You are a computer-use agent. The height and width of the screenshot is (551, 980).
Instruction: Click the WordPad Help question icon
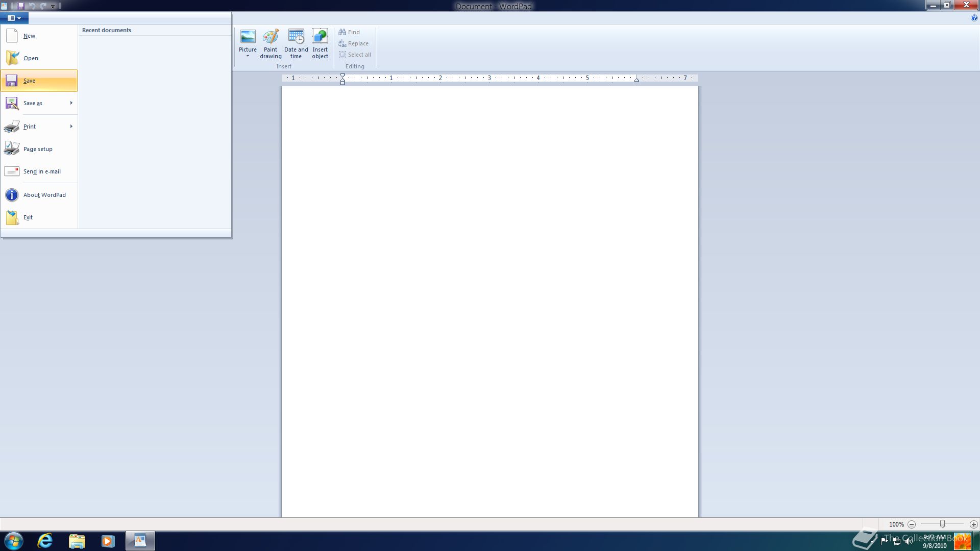pyautogui.click(x=974, y=18)
